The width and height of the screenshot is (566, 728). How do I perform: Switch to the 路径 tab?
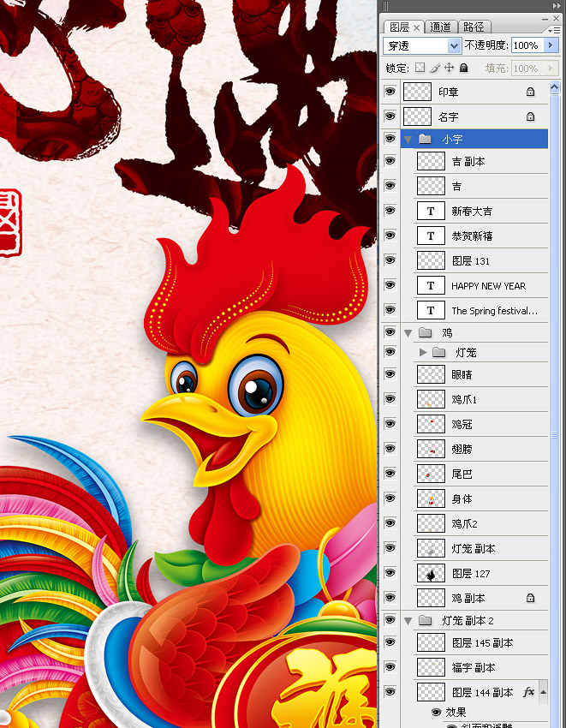tap(474, 27)
